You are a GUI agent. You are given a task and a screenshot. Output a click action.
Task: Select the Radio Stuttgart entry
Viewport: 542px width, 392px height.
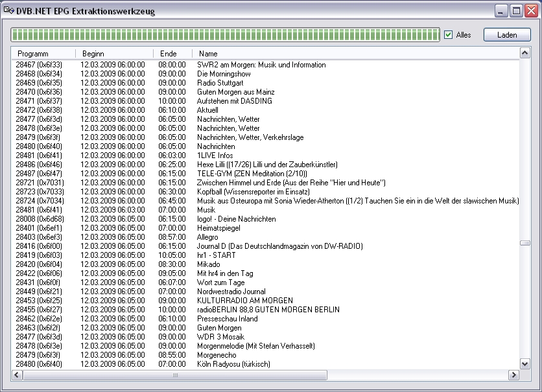tap(220, 83)
